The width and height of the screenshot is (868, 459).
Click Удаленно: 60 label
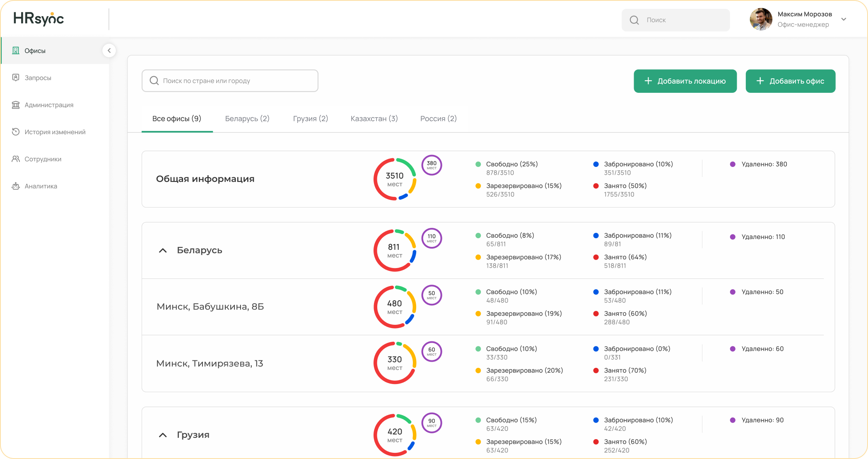(x=762, y=349)
